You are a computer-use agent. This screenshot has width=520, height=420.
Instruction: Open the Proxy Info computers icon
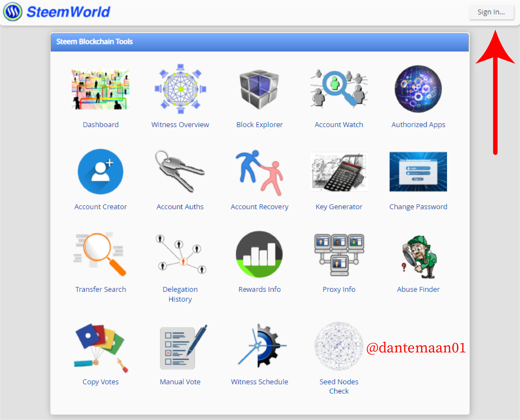[339, 255]
